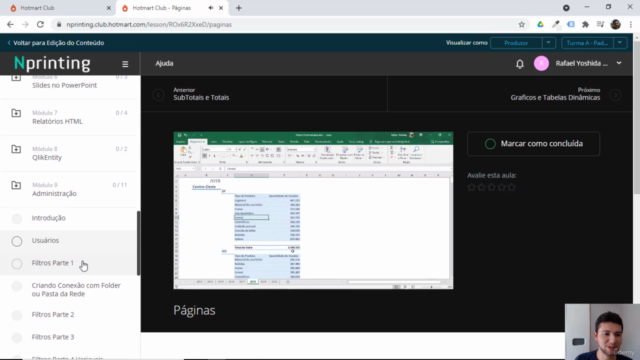640x360 pixels.
Task: Toggle completion circle for Criando Conexão
Action: pos(17,287)
